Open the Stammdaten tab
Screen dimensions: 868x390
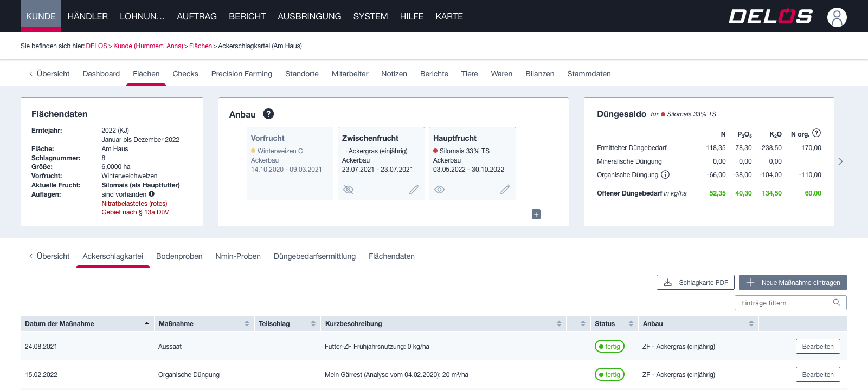click(589, 74)
